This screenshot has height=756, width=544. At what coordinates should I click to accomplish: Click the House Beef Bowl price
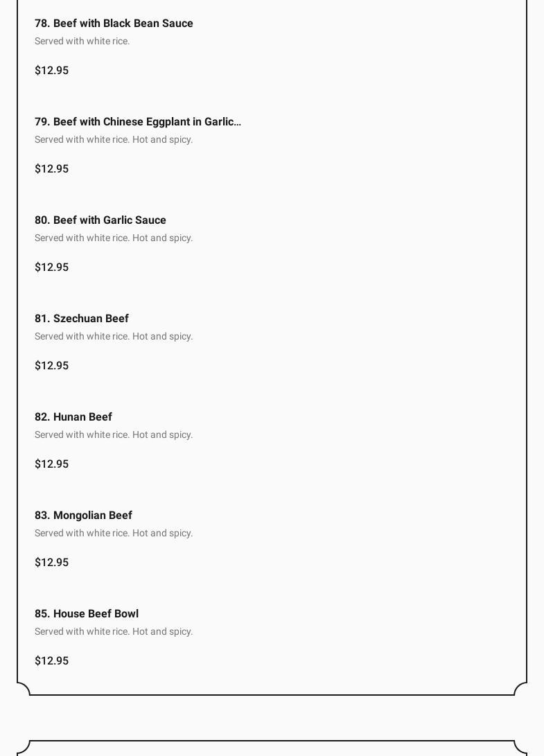tap(52, 661)
